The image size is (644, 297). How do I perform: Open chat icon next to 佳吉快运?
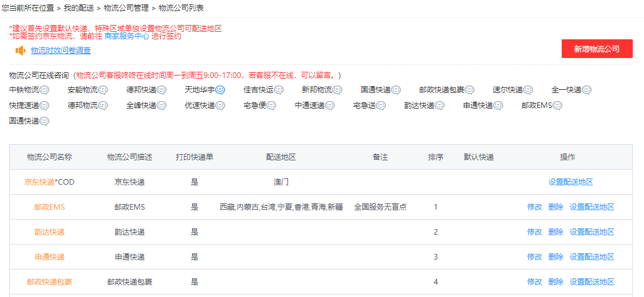click(279, 90)
